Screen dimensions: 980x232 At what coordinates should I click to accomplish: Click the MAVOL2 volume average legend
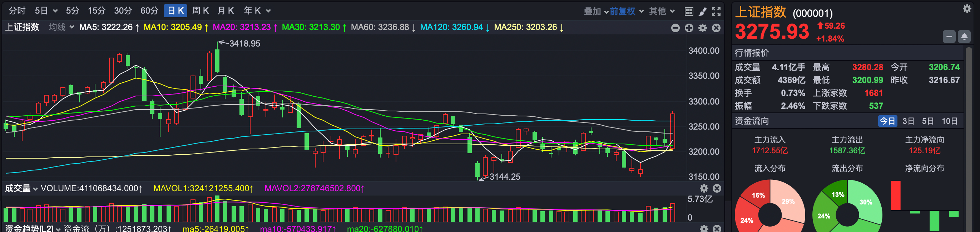(x=315, y=188)
